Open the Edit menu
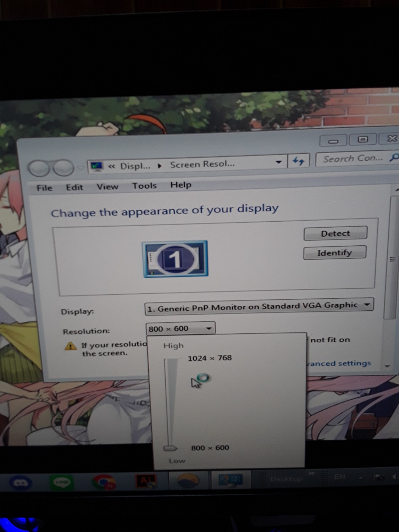The width and height of the screenshot is (399, 532). coord(74,187)
